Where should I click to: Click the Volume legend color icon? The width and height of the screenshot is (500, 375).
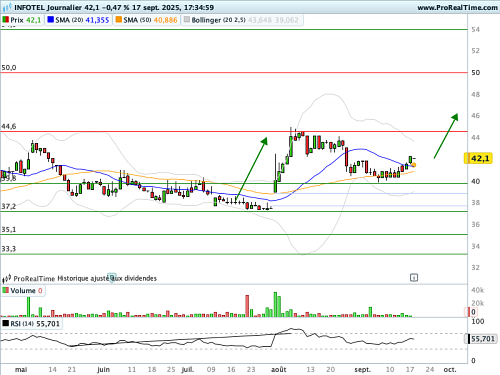pyautogui.click(x=5, y=290)
